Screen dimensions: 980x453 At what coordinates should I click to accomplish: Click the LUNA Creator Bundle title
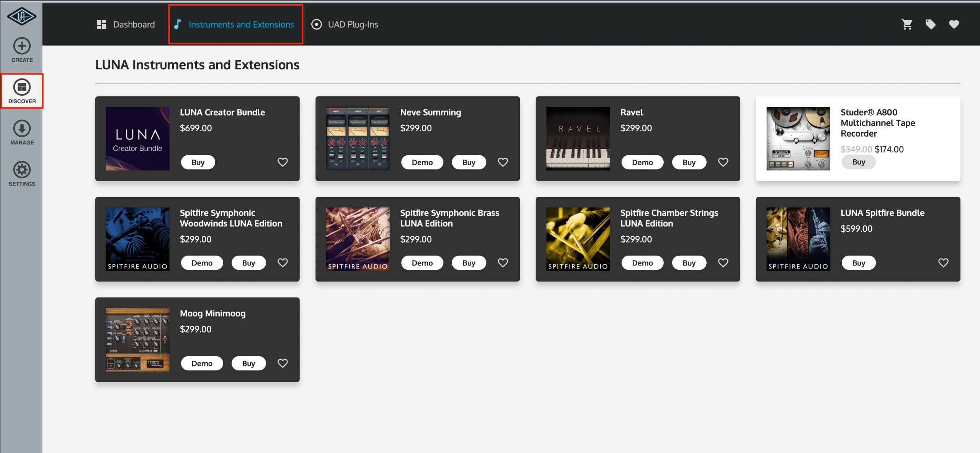pyautogui.click(x=222, y=112)
